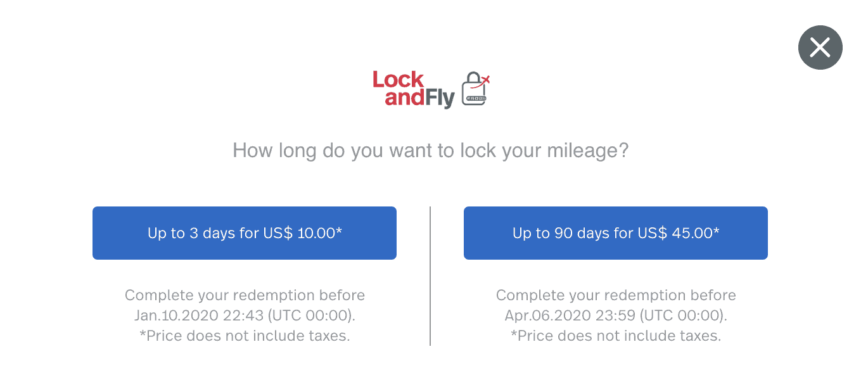
Task: Click the vertical divider between the options
Action: pos(430,275)
